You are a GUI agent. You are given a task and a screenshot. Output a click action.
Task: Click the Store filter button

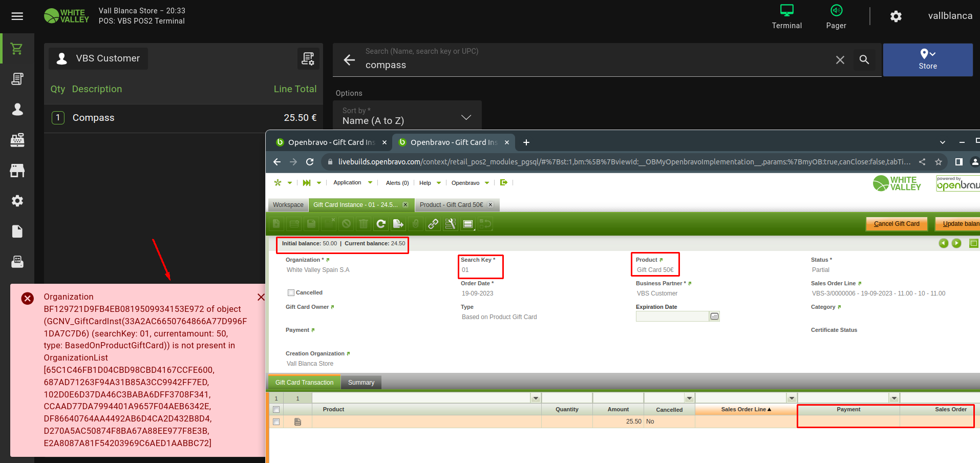pyautogui.click(x=928, y=60)
